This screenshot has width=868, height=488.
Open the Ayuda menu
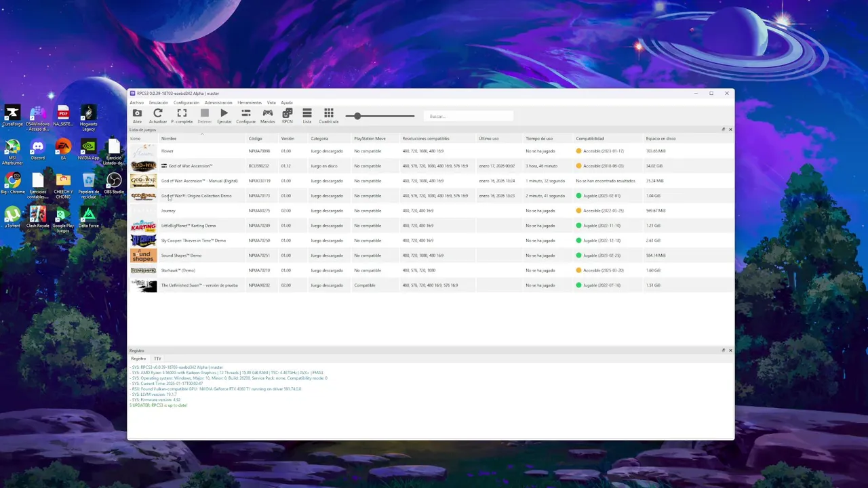click(287, 102)
